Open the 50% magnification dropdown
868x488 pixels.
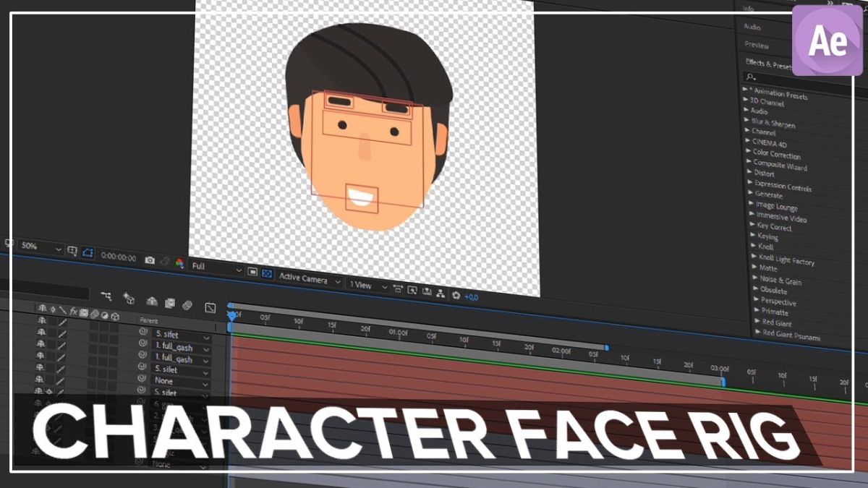click(x=41, y=247)
